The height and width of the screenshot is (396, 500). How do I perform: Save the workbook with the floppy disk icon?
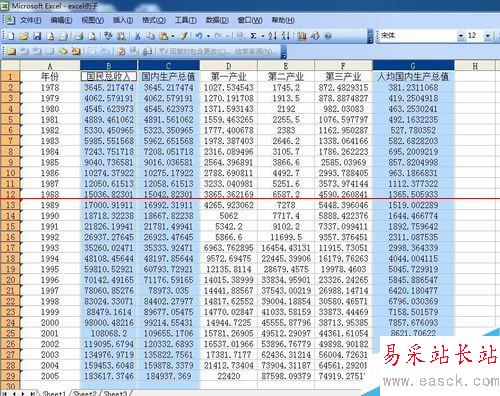(x=37, y=36)
